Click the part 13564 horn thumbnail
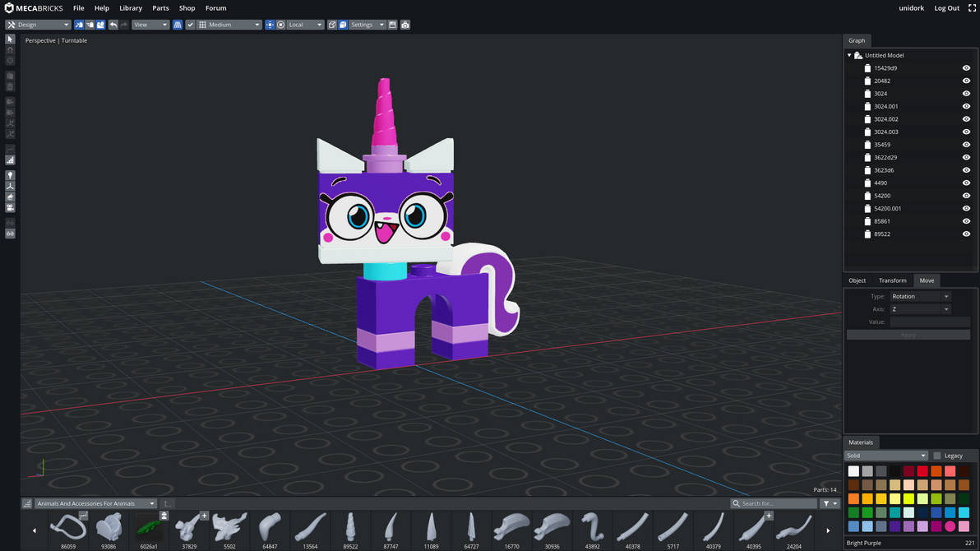This screenshot has width=980, height=551. tap(310, 528)
